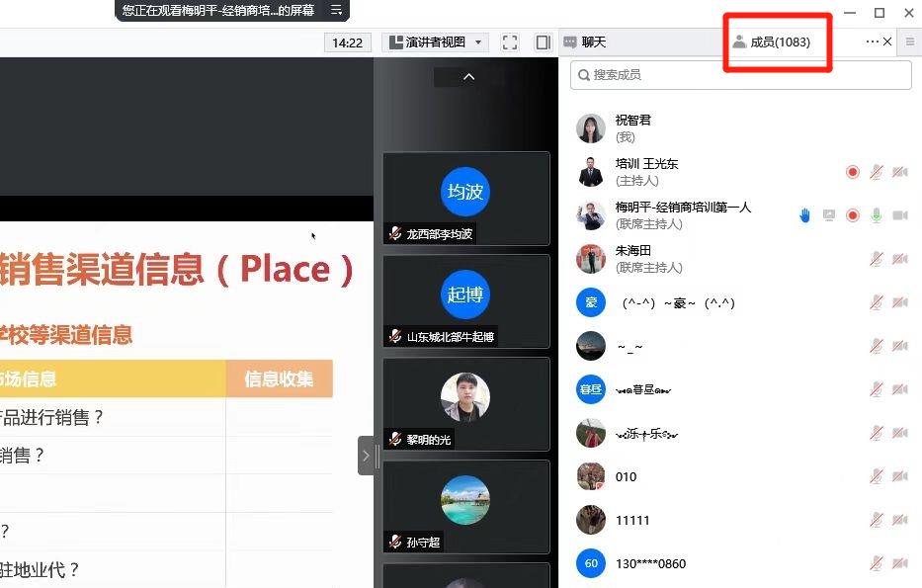This screenshot has width=922, height=588.
Task: Click the 搜索成员 search field
Action: click(x=741, y=75)
